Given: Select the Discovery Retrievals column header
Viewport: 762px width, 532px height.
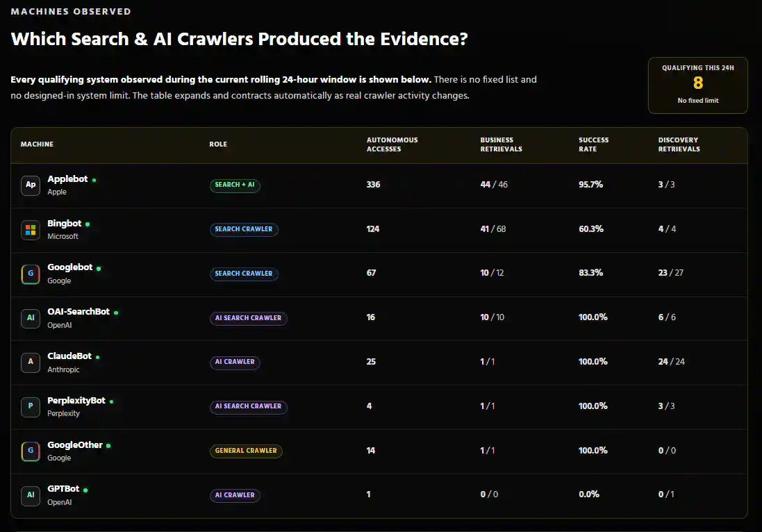Looking at the screenshot, I should click(x=679, y=144).
